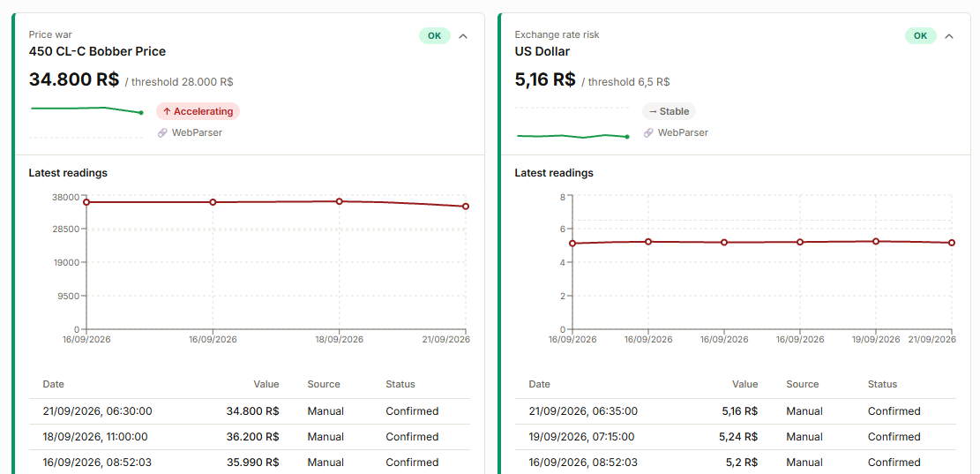The width and height of the screenshot is (980, 474).
Task: Click the Price war category label
Action: pyautogui.click(x=50, y=35)
